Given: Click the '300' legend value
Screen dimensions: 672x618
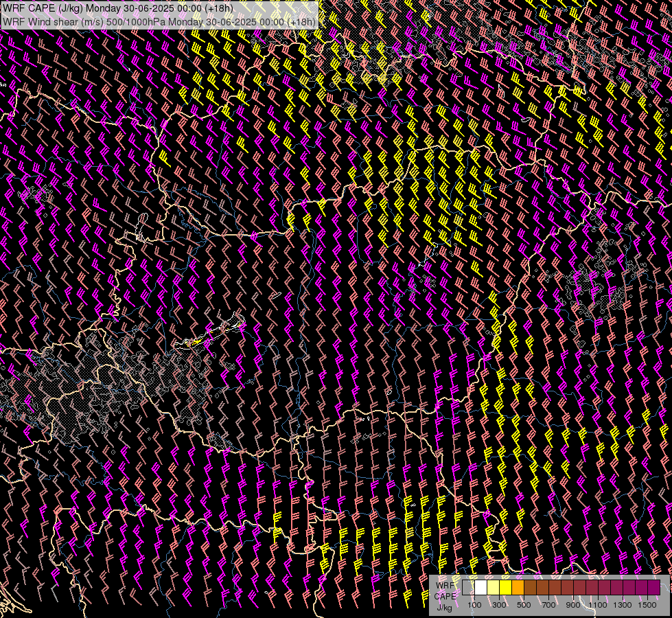Looking at the screenshot, I should 499,605.
